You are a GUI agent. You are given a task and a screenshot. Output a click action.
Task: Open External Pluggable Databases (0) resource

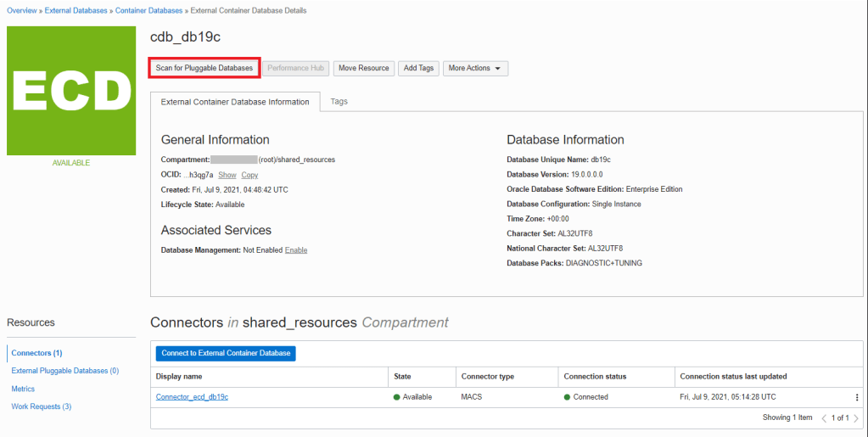(x=64, y=371)
